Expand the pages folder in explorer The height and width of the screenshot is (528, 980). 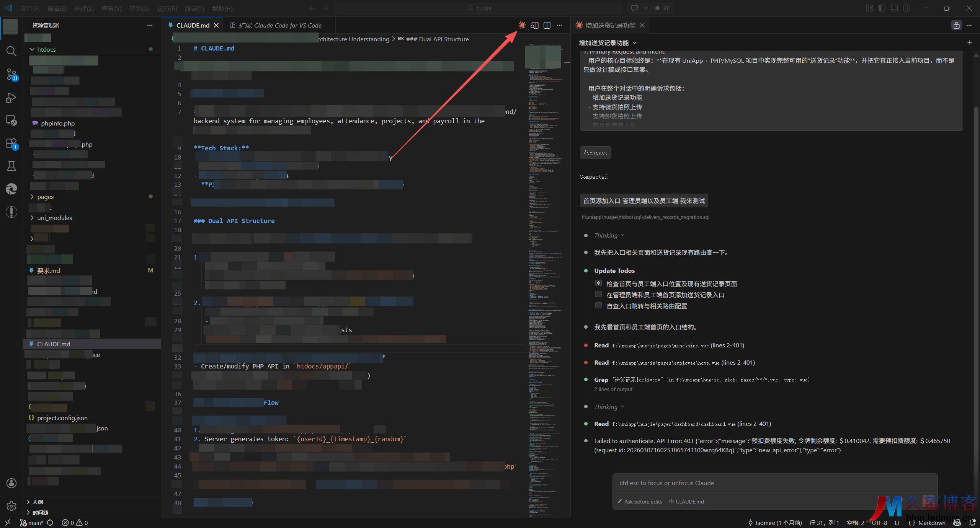[45, 197]
